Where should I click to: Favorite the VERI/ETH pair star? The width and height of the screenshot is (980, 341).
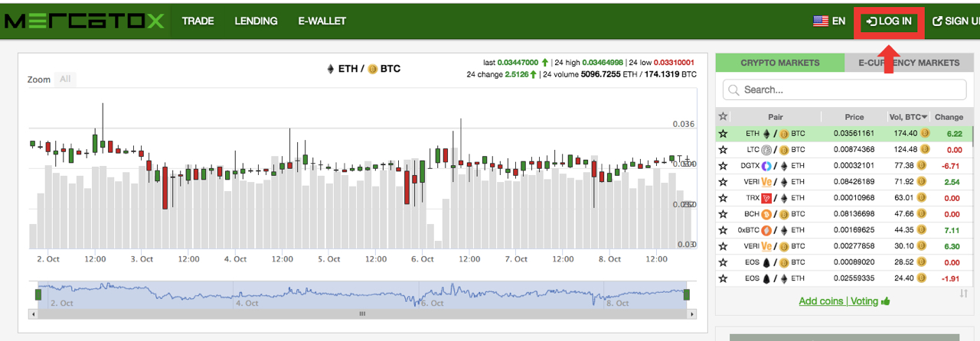(723, 181)
